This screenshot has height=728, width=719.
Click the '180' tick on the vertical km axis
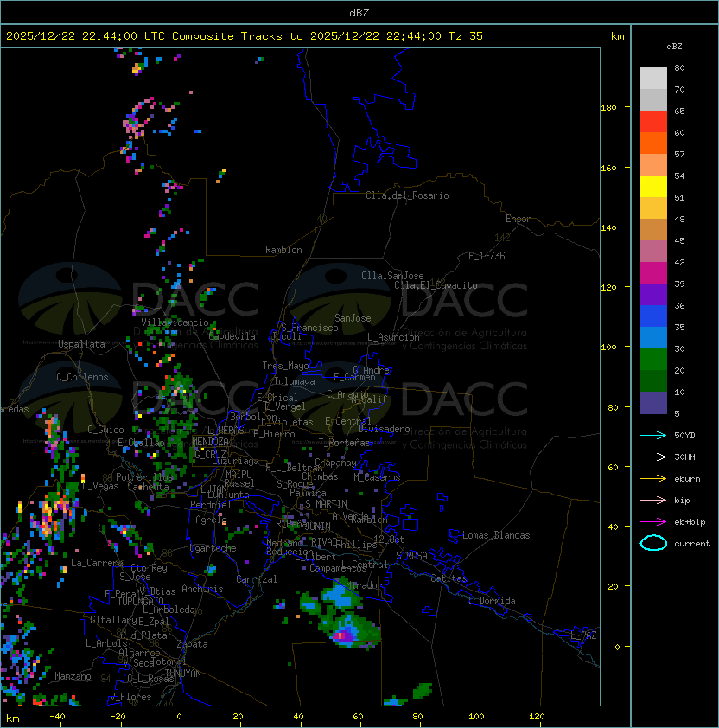click(608, 108)
